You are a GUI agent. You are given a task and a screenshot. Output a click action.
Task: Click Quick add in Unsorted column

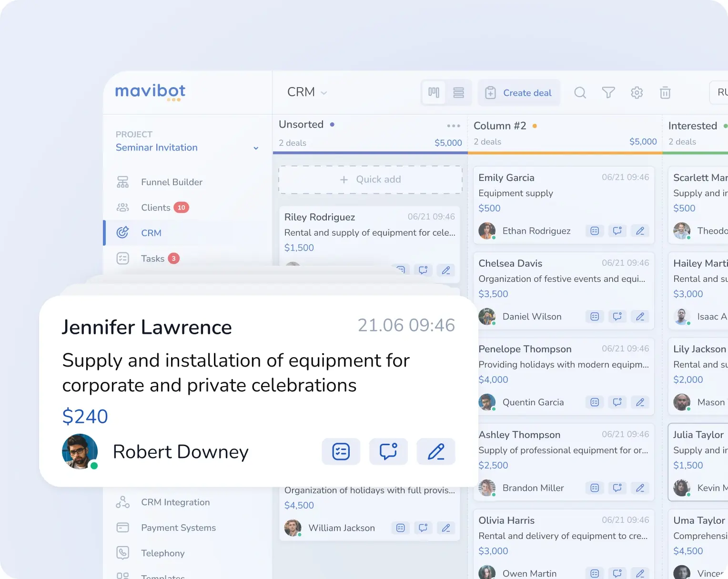click(370, 180)
